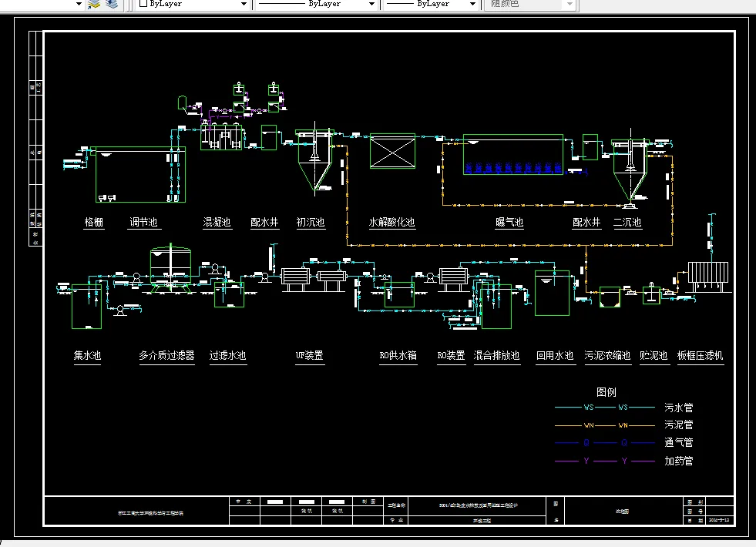Screen dimensions: 756x547
Task: Open the layer list dropdown arrow
Action: coord(79,4)
